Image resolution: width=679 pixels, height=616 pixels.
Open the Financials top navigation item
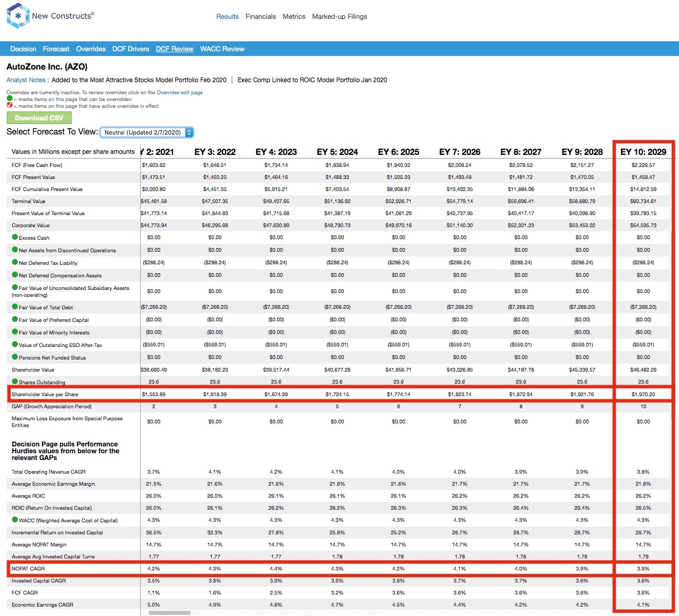click(x=261, y=17)
